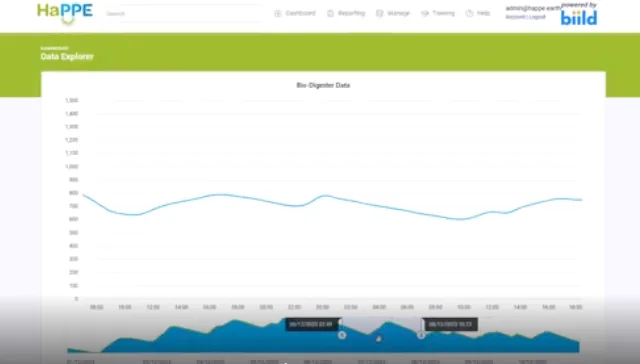Click the right range selector handle

click(x=421, y=335)
